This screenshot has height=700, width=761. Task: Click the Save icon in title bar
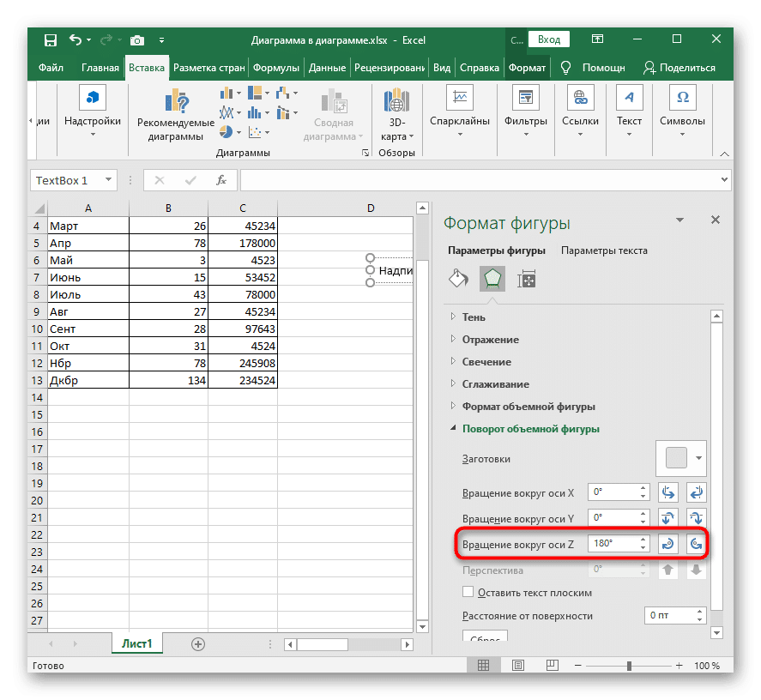(50, 39)
